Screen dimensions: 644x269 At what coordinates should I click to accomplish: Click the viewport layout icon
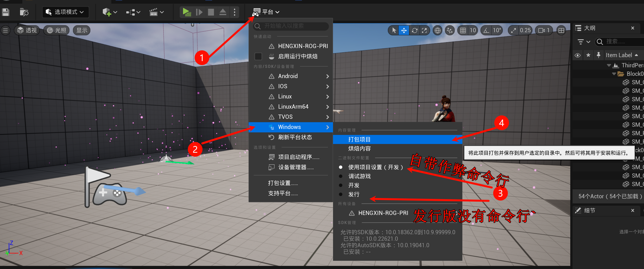pyautogui.click(x=561, y=30)
